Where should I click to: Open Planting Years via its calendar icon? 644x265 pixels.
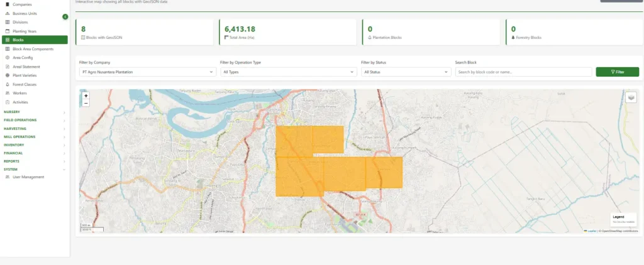tap(8, 31)
